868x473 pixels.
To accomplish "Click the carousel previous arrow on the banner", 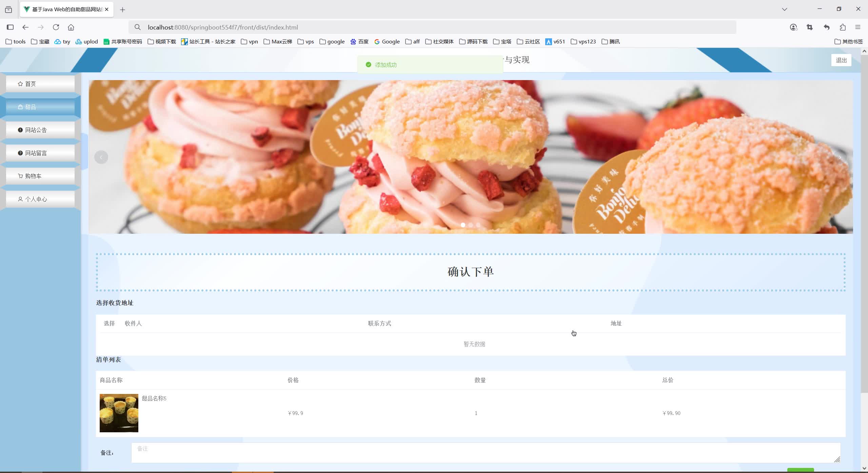I will 101,157.
